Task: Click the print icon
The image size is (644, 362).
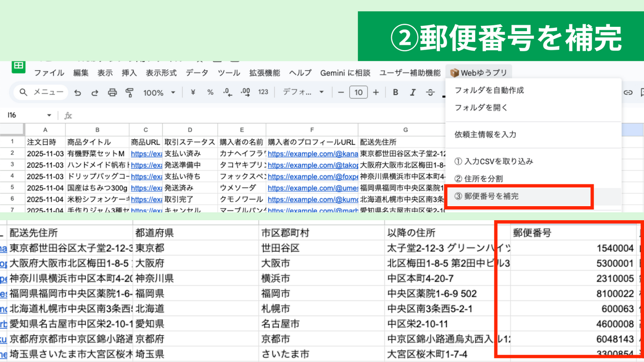Action: click(112, 93)
